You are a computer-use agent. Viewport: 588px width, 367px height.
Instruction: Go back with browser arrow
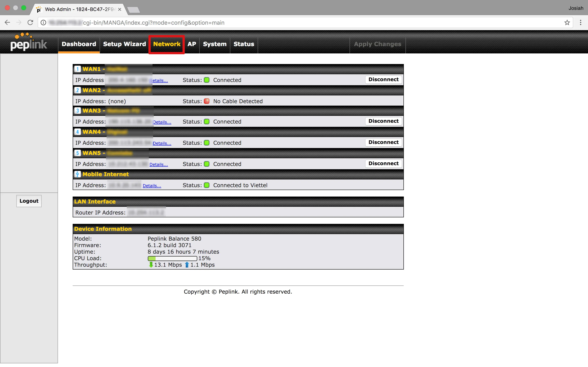click(7, 23)
